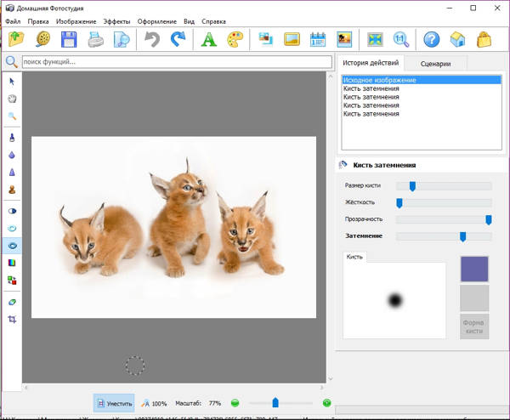Select the paint brush tool in sidebar

click(x=12, y=138)
